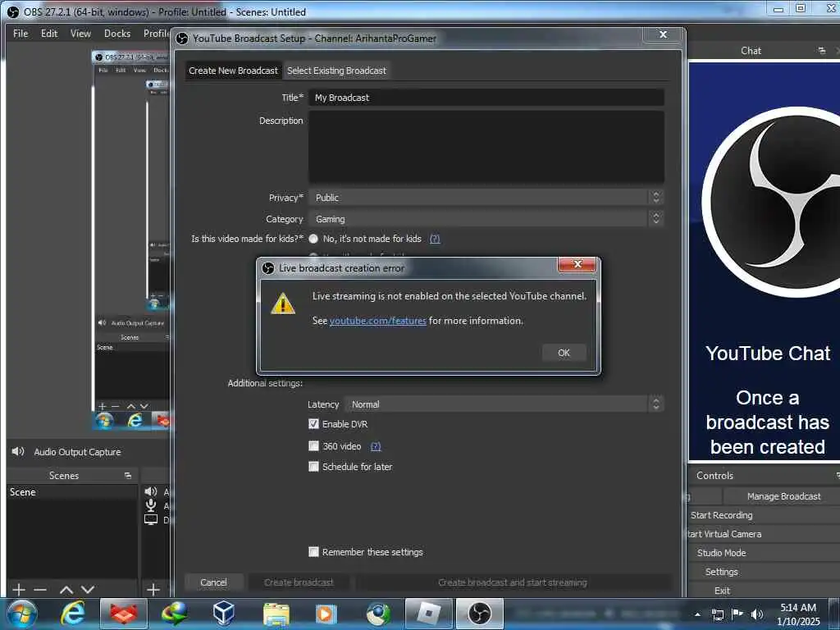Toggle the Schedule for later checkbox
This screenshot has height=630, width=840.
[x=313, y=467]
